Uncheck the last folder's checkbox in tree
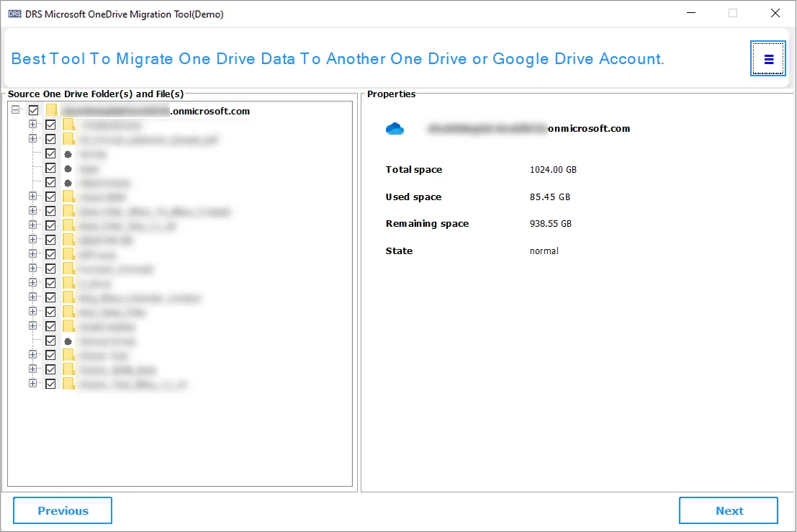This screenshot has width=797, height=532. pos(50,384)
